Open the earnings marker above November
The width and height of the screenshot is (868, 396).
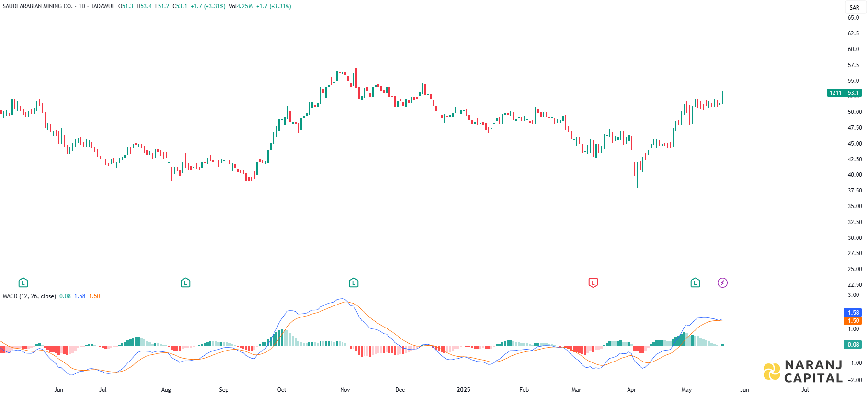coord(354,283)
